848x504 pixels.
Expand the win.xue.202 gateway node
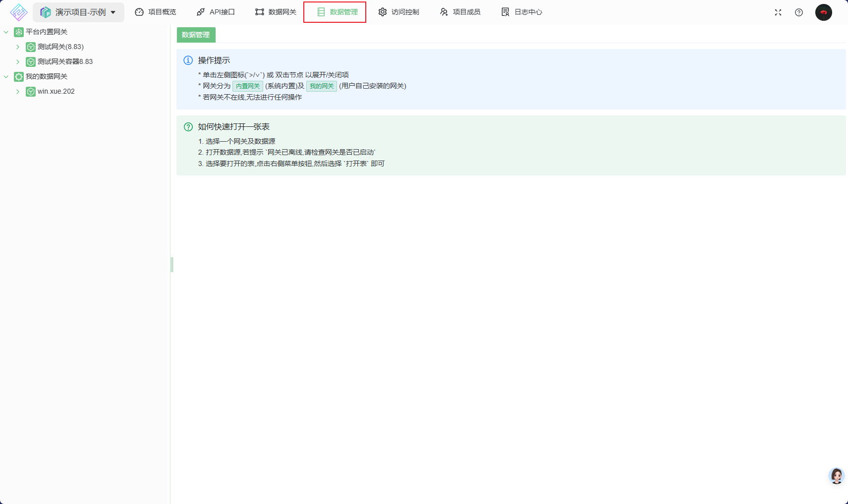[x=18, y=91]
